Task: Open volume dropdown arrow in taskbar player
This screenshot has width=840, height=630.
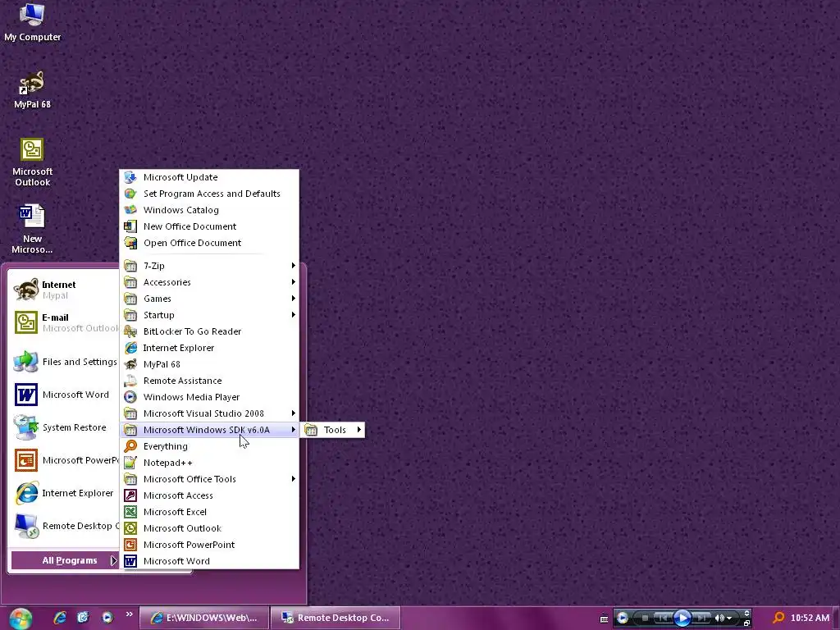Action: [x=729, y=619]
